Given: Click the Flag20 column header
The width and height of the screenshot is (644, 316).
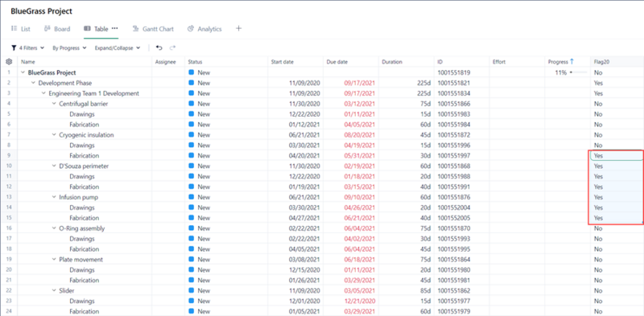Looking at the screenshot, I should pyautogui.click(x=617, y=62).
